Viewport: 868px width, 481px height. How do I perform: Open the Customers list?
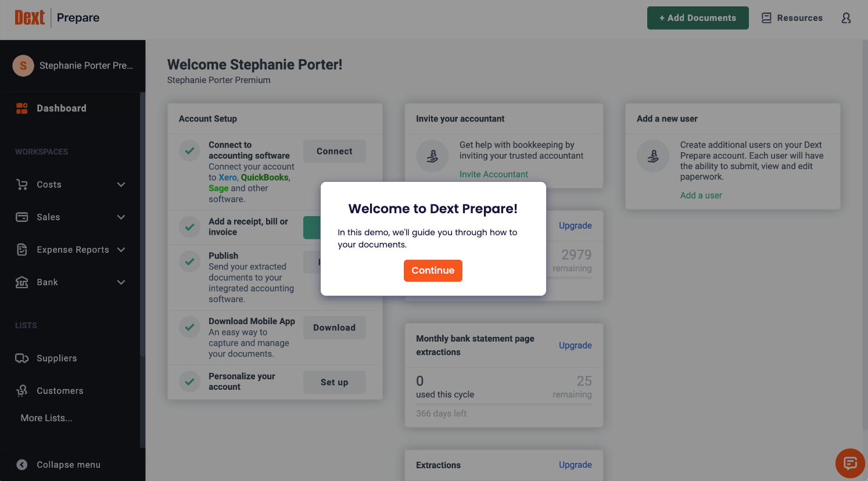pyautogui.click(x=60, y=391)
